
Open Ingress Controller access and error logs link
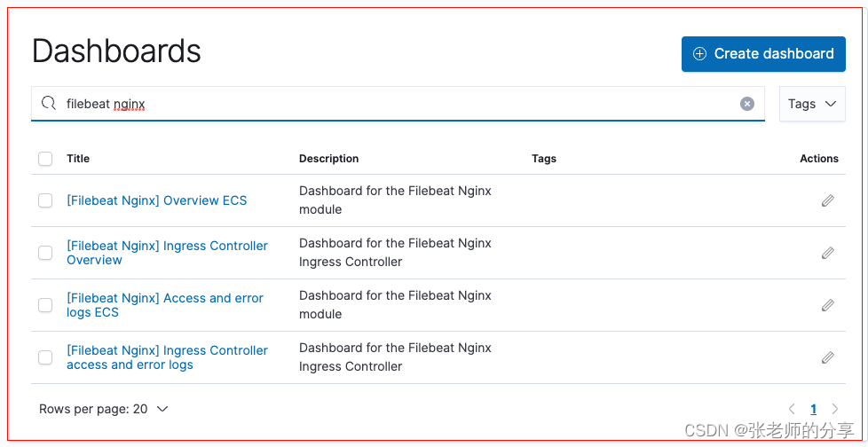(x=167, y=357)
